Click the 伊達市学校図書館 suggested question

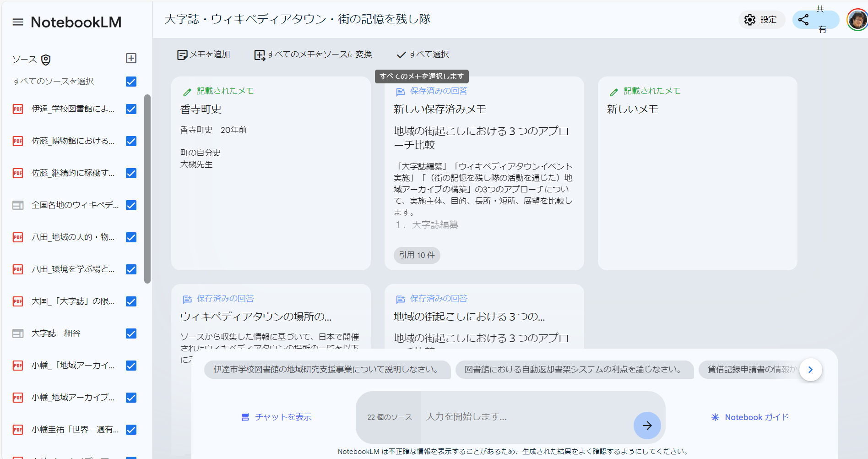click(327, 370)
